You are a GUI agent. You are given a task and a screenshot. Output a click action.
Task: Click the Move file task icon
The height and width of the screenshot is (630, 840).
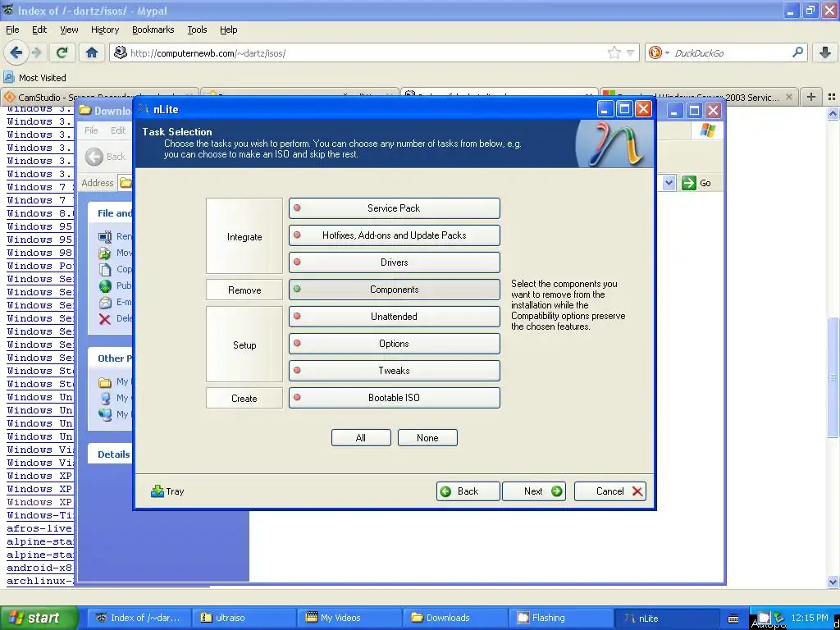[105, 253]
